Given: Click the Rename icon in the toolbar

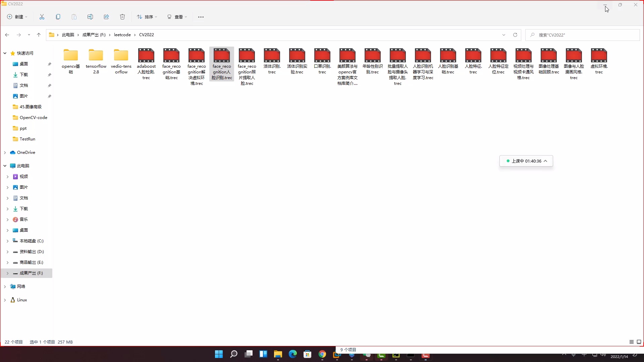Looking at the screenshot, I should pyautogui.click(x=90, y=17).
